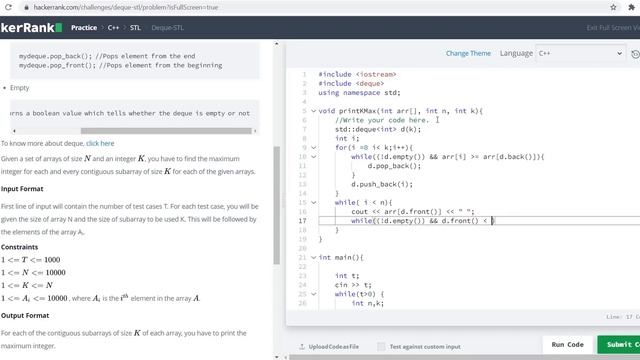Collapse the while loop at line 15
640x360 pixels.
(313, 202)
